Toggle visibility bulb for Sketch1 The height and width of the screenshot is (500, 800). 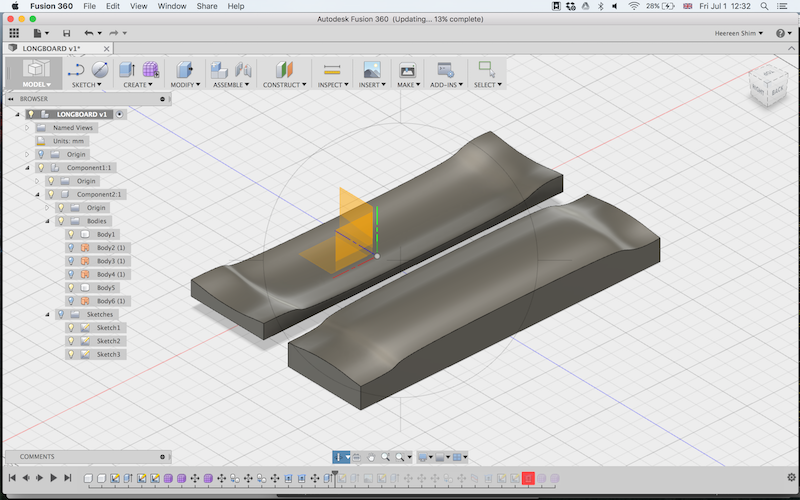coord(71,328)
